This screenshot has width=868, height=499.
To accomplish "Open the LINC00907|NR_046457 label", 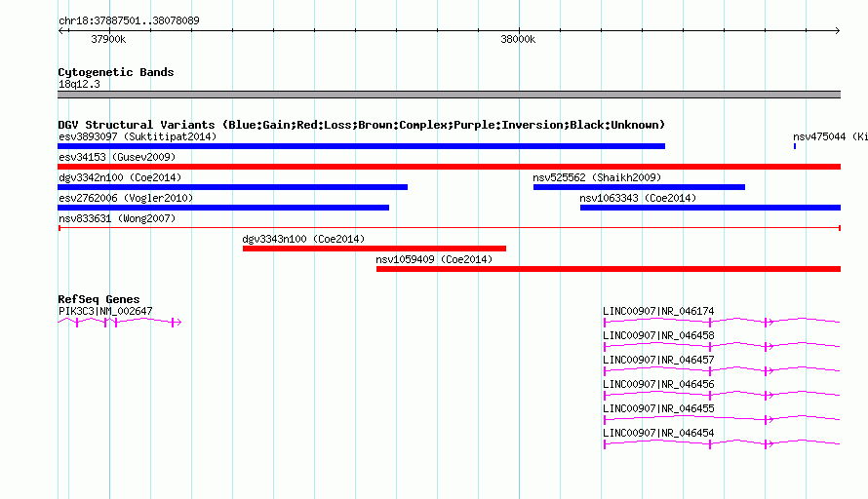I will pyautogui.click(x=658, y=360).
